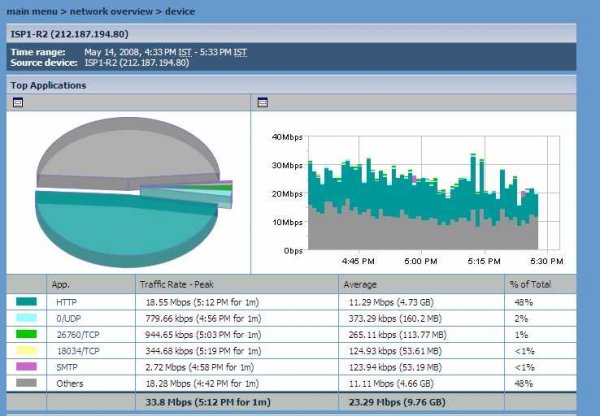Click the 0/UDP light cyan swatch
This screenshot has height=416, width=600.
pyautogui.click(x=26, y=318)
